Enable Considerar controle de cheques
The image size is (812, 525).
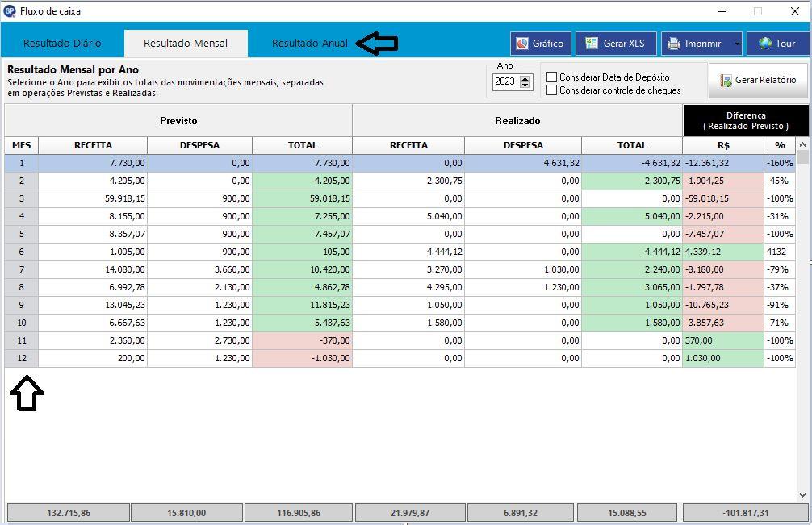click(x=552, y=90)
